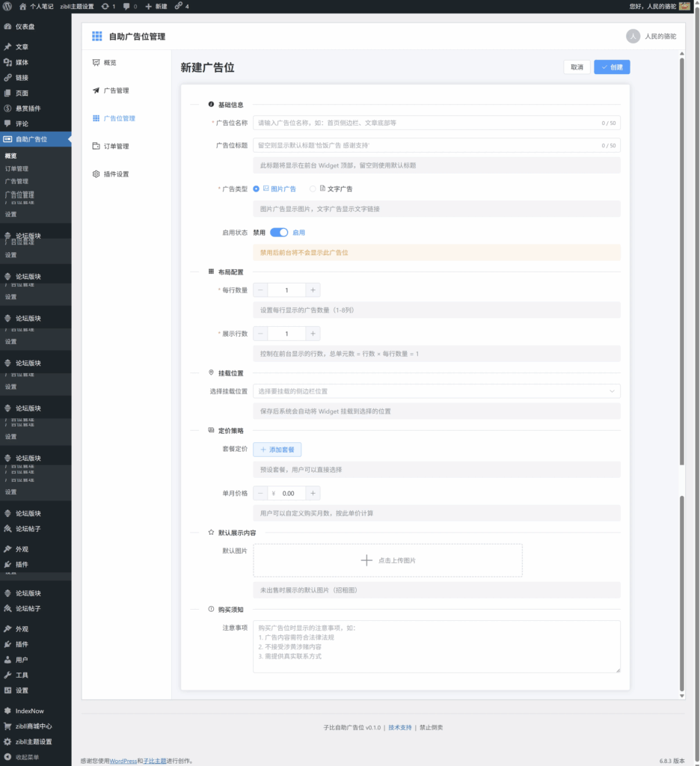This screenshot has width=700, height=766.
Task: Open the 订单管理 plugin tab
Action: [116, 147]
